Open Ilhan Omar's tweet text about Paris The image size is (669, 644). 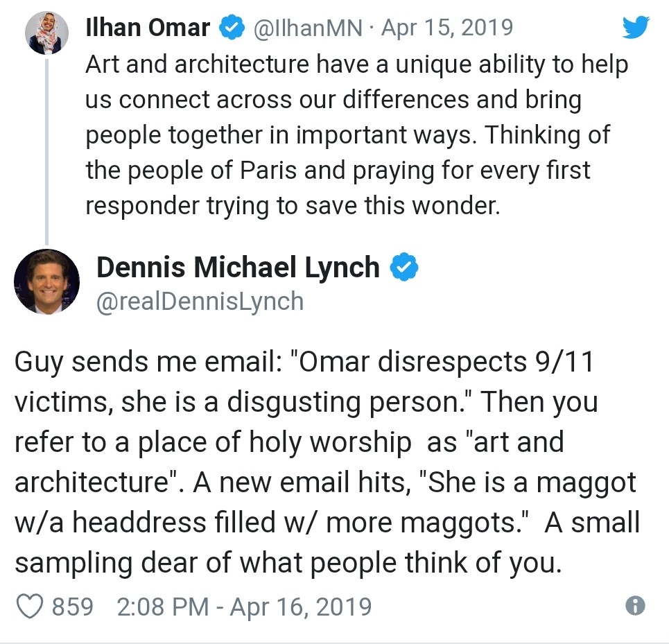point(357,134)
